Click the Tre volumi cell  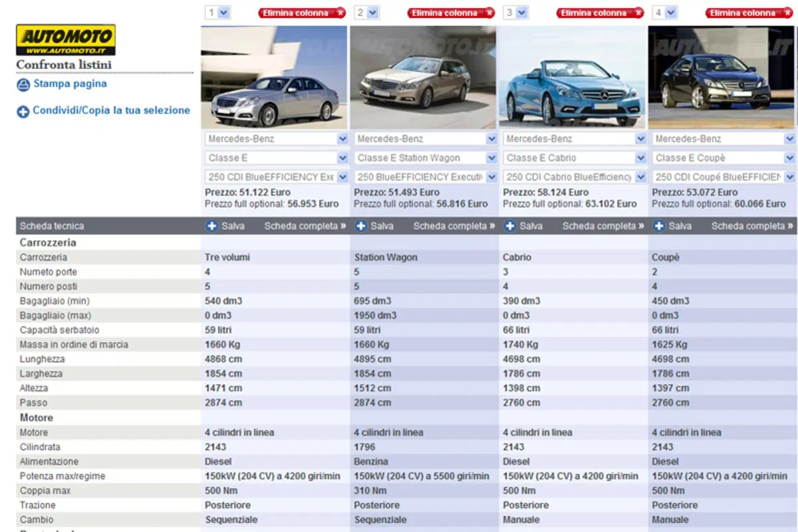(227, 257)
